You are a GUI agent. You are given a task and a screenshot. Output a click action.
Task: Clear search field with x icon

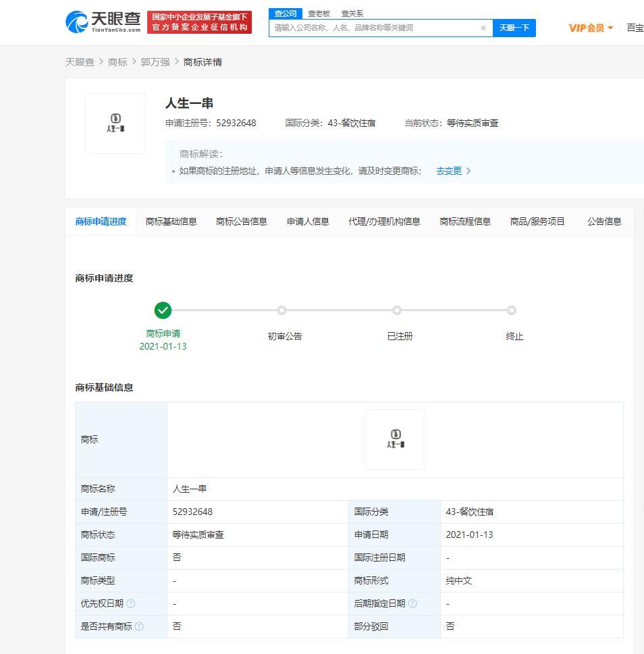[x=483, y=28]
